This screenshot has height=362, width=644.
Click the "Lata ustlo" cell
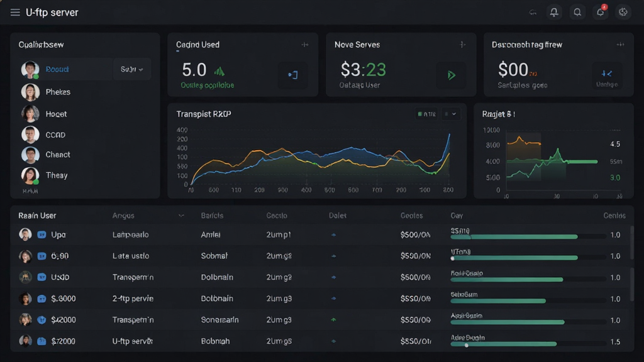(x=131, y=256)
